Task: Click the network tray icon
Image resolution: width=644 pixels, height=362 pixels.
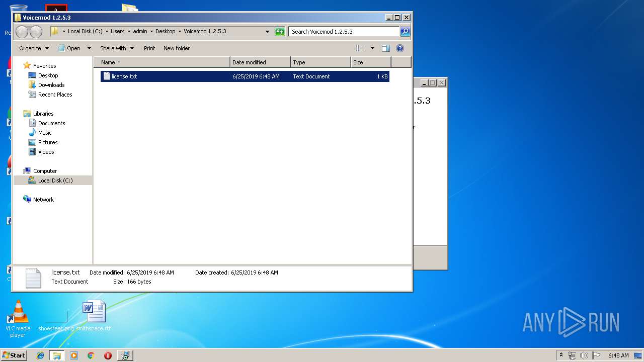Action: [x=572, y=355]
